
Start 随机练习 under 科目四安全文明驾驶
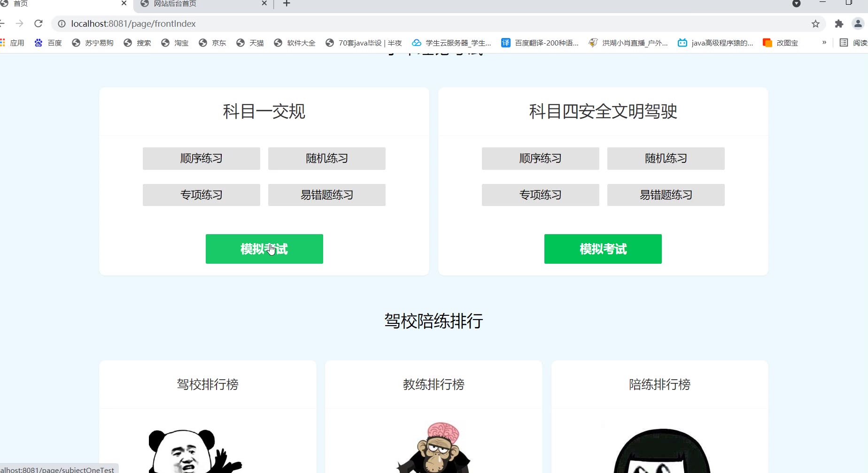tap(666, 159)
